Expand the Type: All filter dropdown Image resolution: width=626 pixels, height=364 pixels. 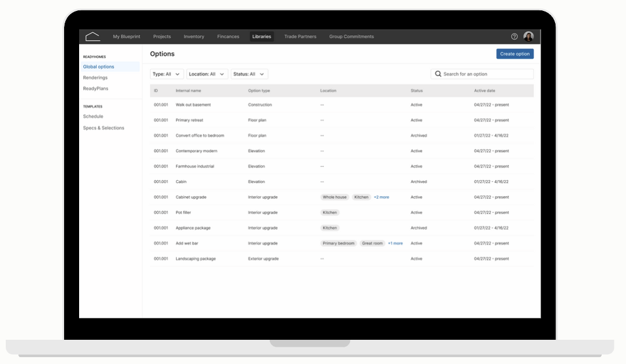pos(166,74)
